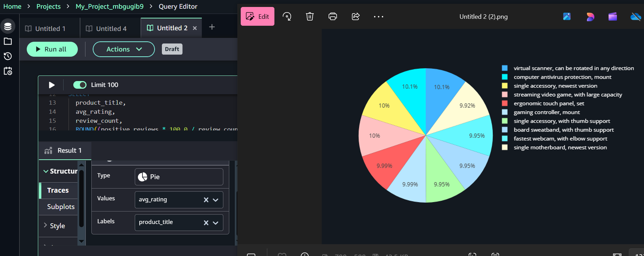Go to Home breadcrumb link
644x256 pixels.
[12, 7]
